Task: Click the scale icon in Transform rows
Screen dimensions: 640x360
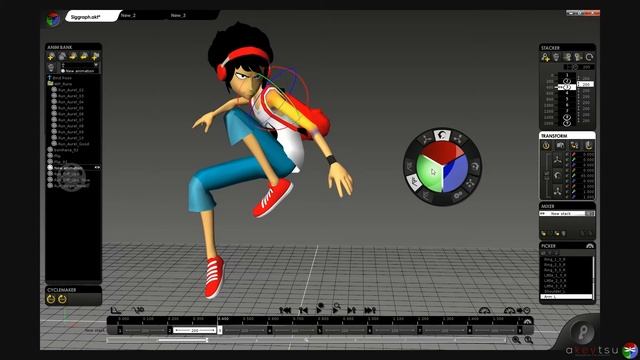Action: 557,191
